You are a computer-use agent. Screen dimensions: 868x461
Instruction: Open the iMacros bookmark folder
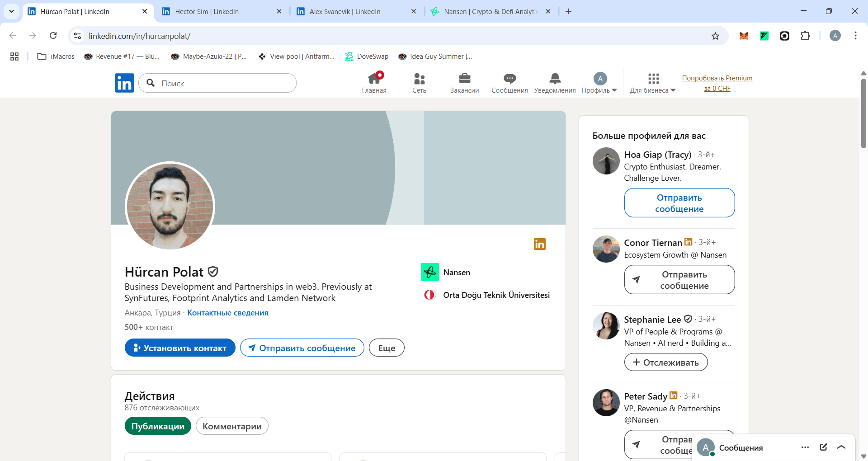click(x=56, y=56)
